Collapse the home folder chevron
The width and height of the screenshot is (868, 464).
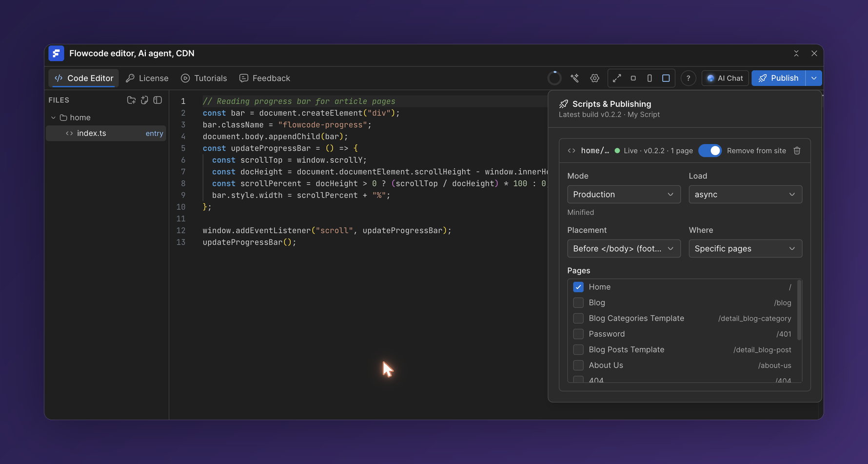click(53, 117)
